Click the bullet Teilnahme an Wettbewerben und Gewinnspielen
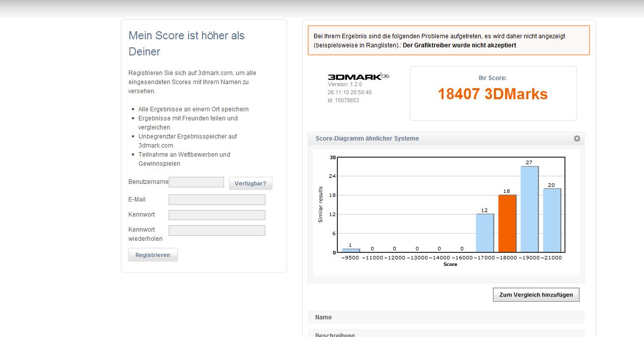Viewport: 644px width, 337px height. pos(184,159)
